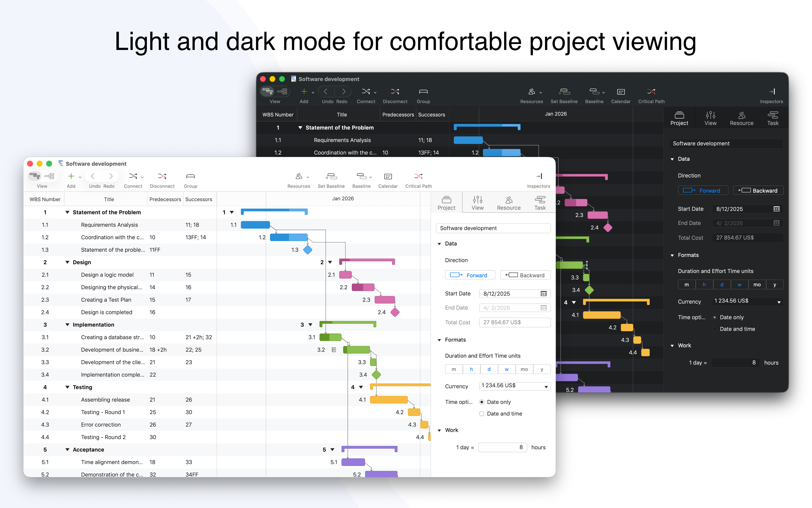Image resolution: width=812 pixels, height=508 pixels.
Task: Click Successors column header in light window
Action: 199,199
